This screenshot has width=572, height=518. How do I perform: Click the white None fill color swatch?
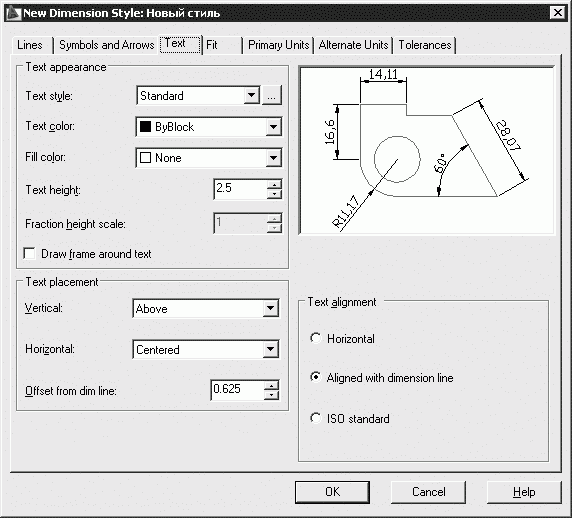tap(146, 158)
